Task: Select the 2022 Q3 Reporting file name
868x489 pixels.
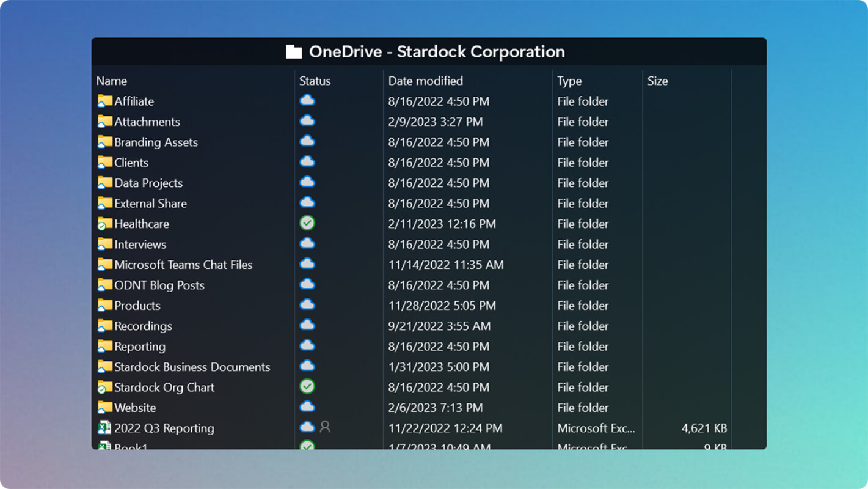Action: (x=164, y=428)
